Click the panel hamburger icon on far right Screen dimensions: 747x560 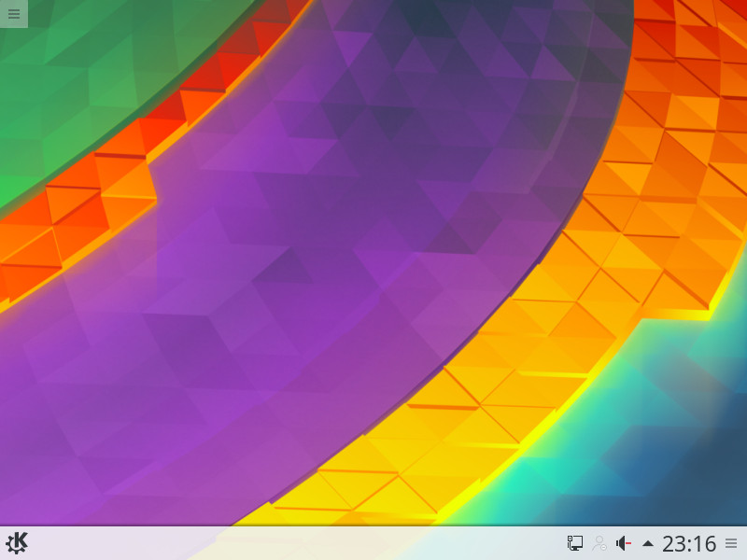731,542
